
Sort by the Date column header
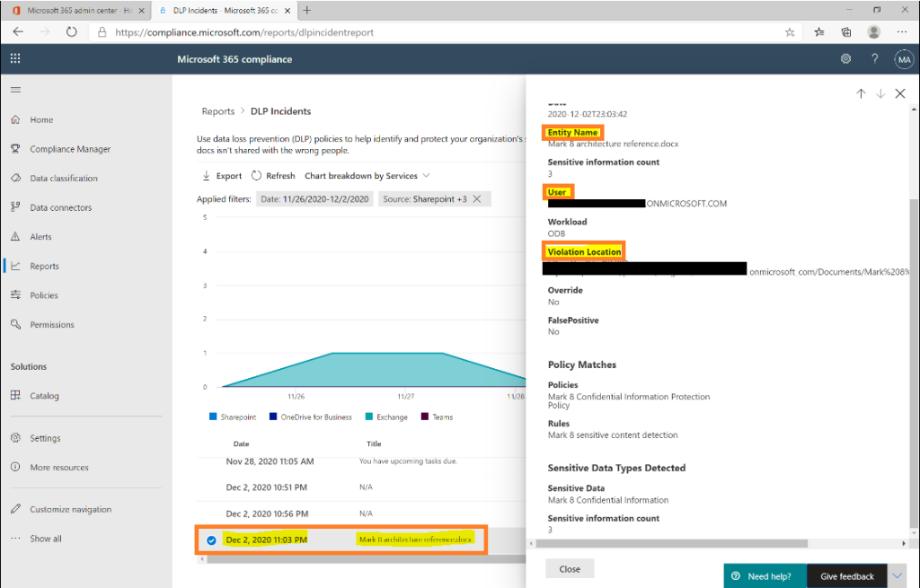pyautogui.click(x=241, y=443)
